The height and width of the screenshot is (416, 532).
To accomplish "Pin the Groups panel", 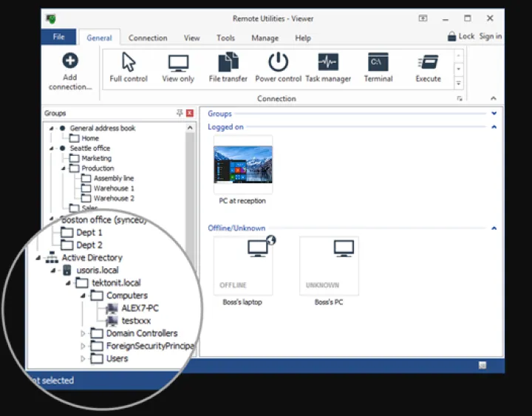I will coord(180,113).
